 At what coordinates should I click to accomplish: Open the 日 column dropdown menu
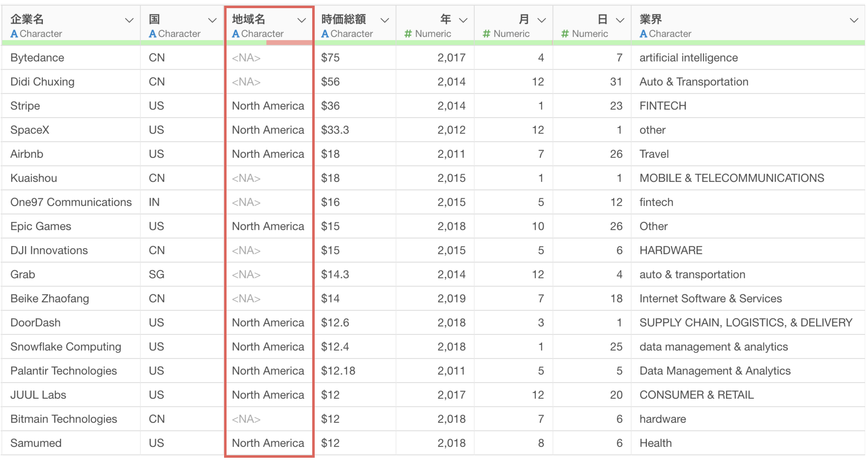[x=620, y=20]
